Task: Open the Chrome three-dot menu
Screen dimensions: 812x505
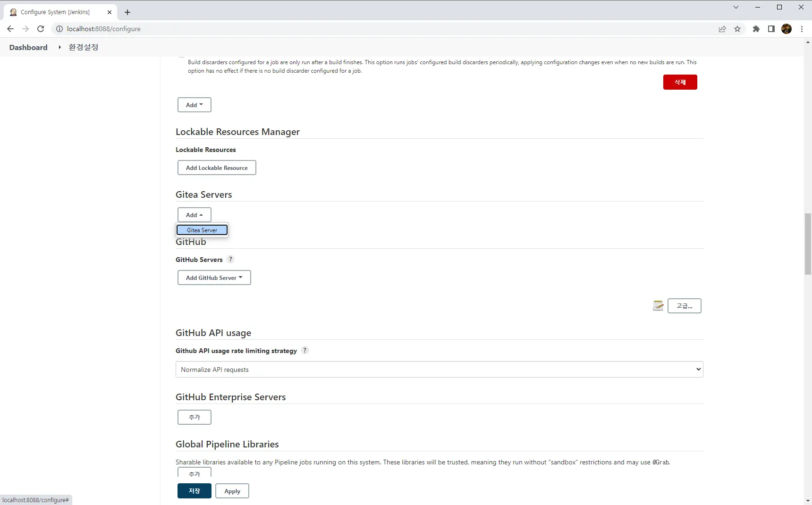Action: 802,29
